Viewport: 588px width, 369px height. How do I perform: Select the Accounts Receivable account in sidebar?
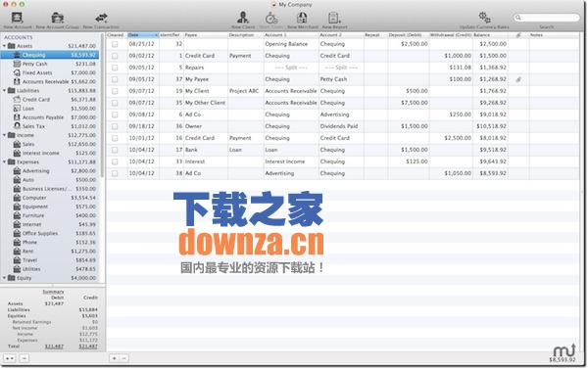[x=50, y=81]
